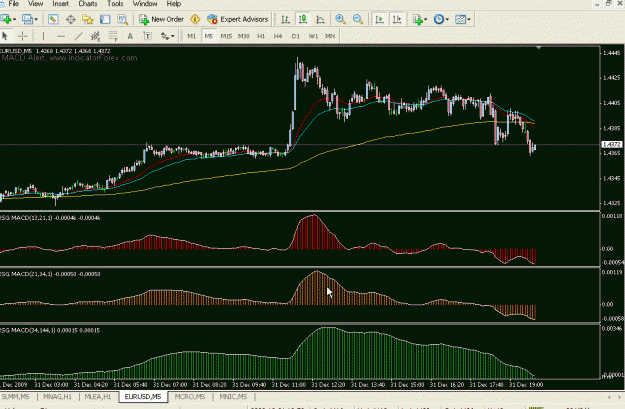Click the EURUSD,M5 price header text
625x409 pixels.
pos(55,51)
